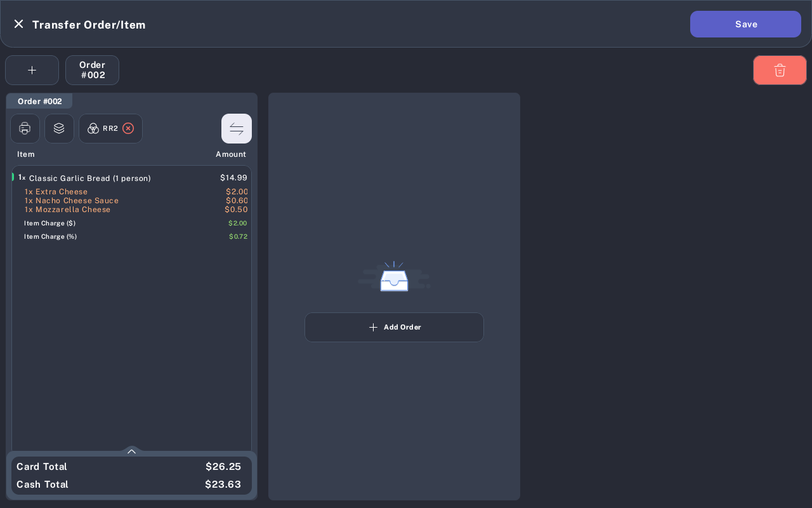Viewport: 812px width, 508px height.
Task: Click the Card Total amount $26.25
Action: pyautogui.click(x=223, y=467)
